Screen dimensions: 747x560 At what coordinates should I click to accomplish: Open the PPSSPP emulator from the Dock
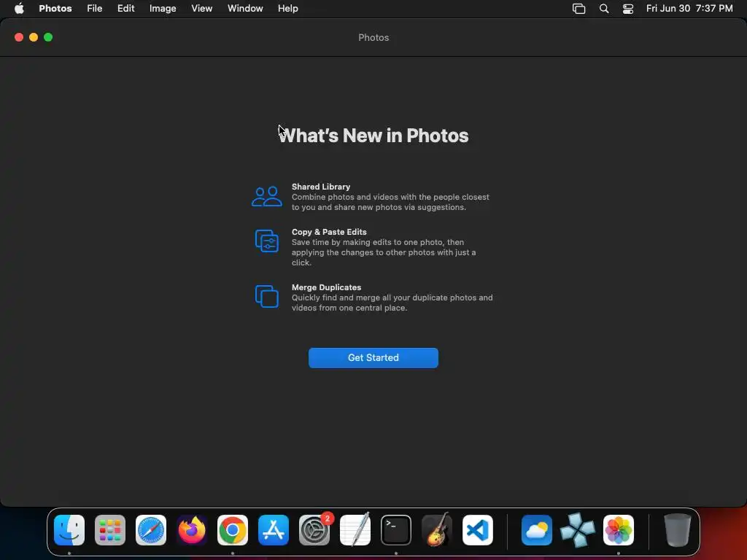pyautogui.click(x=578, y=530)
